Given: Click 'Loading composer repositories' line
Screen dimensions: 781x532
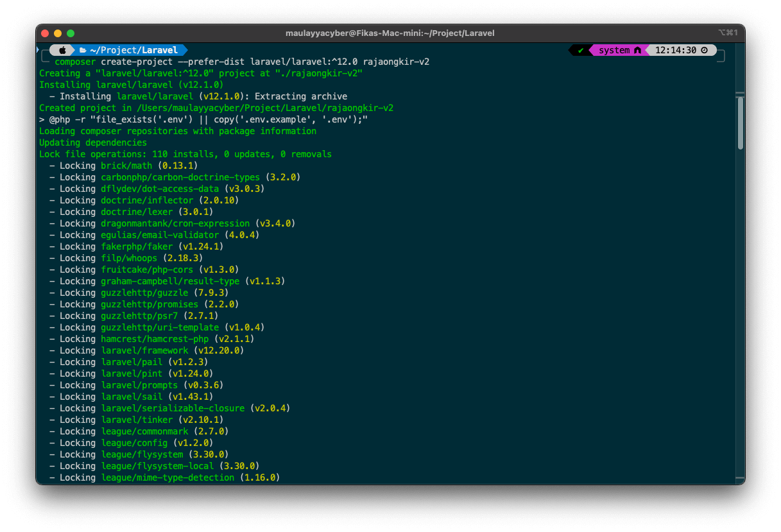Looking at the screenshot, I should pos(178,131).
